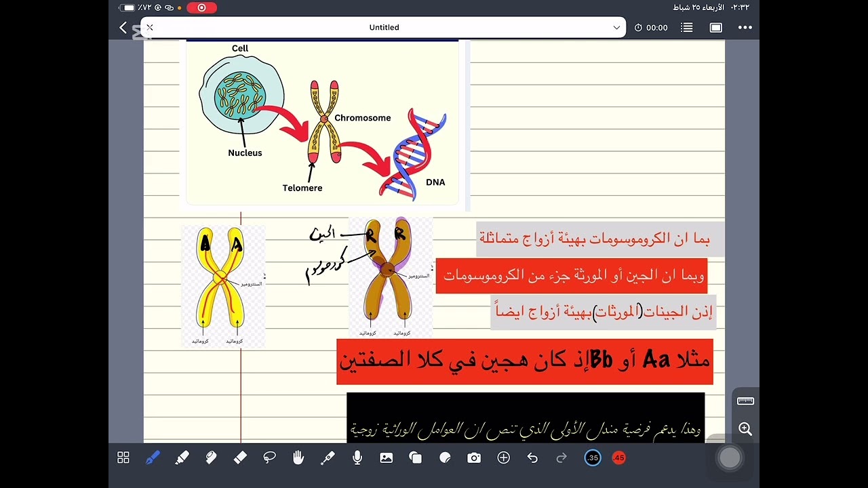868x488 pixels.
Task: Open the three-dots more options menu
Action: (745, 28)
